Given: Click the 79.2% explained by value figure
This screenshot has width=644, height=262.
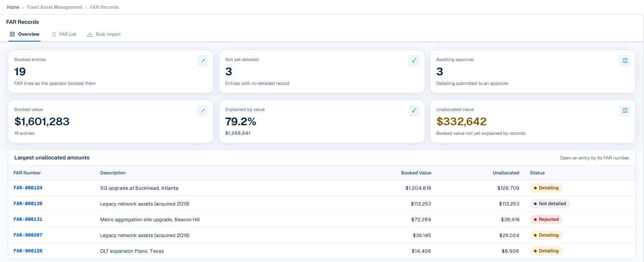Looking at the screenshot, I should 240,122.
